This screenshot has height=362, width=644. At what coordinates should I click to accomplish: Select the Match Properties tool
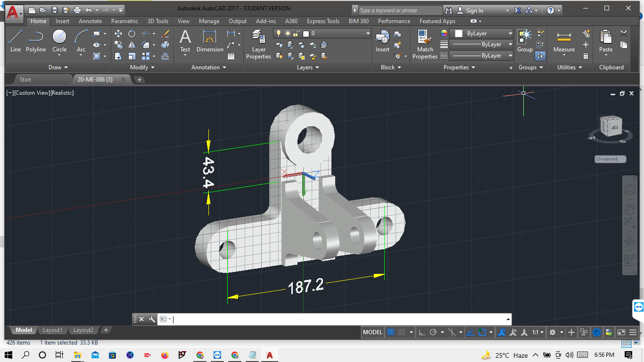pyautogui.click(x=424, y=42)
